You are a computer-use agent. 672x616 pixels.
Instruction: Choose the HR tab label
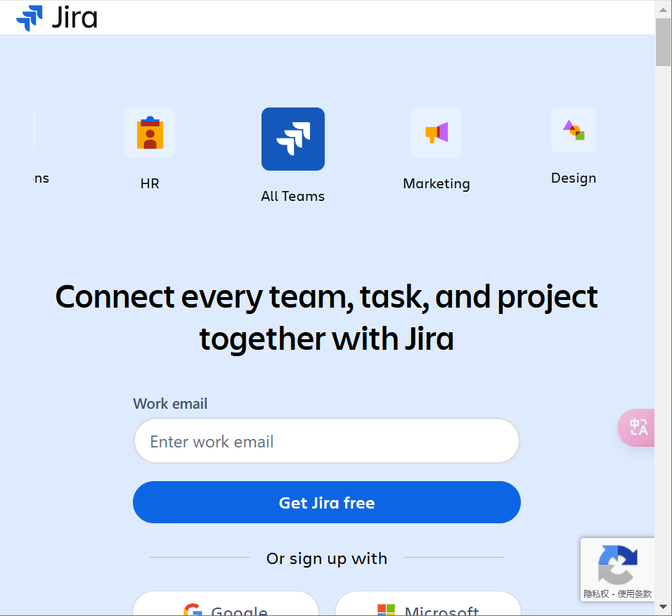[150, 184]
